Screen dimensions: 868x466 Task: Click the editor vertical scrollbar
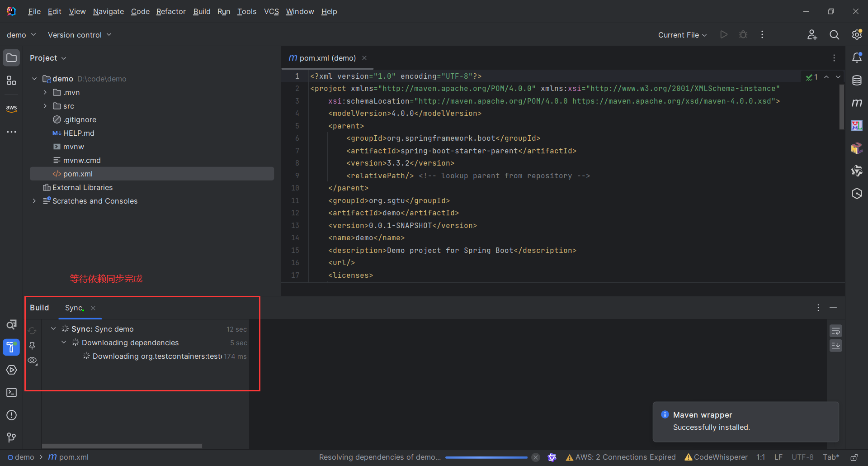[x=841, y=107]
